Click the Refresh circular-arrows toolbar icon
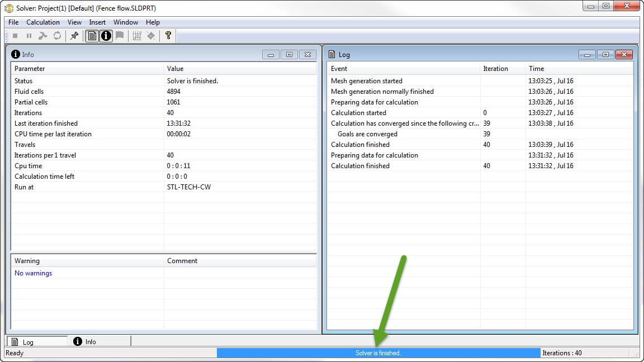644x362 pixels. coord(57,36)
